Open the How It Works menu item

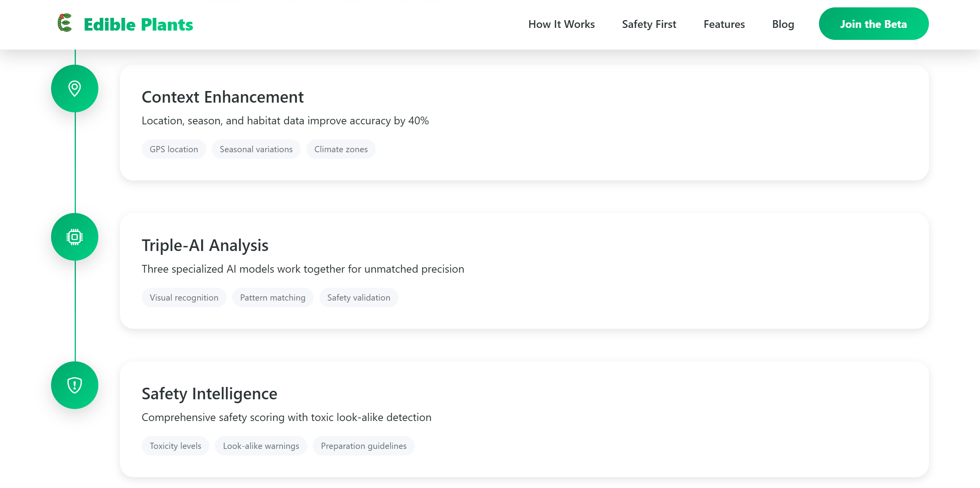tap(561, 24)
